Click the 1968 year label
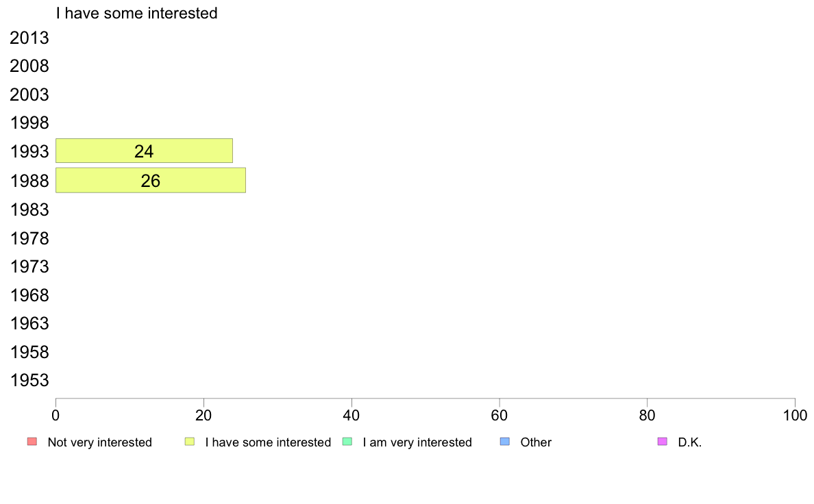Screen dimensions: 814x504 [x=29, y=295]
